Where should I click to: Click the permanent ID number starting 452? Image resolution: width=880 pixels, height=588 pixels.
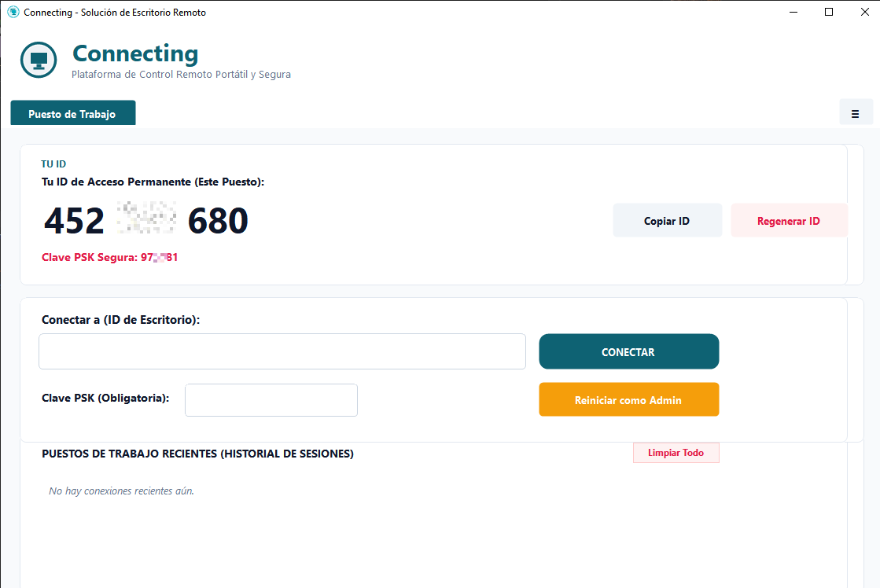(146, 220)
